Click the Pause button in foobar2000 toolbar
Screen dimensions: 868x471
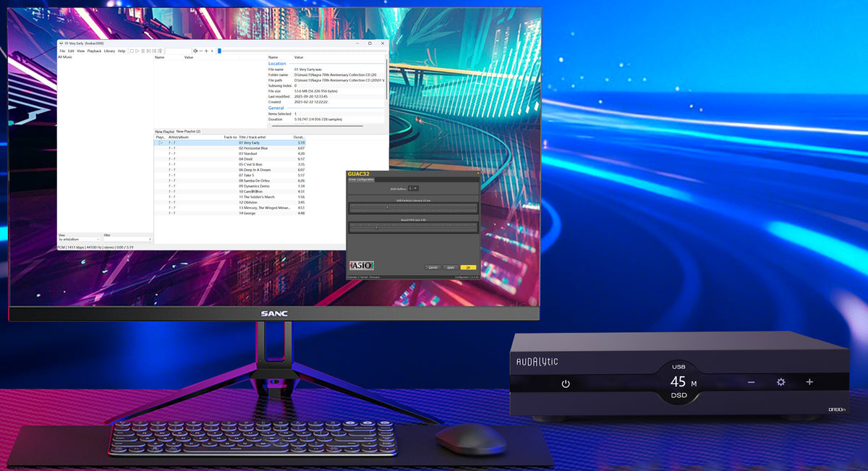click(143, 51)
